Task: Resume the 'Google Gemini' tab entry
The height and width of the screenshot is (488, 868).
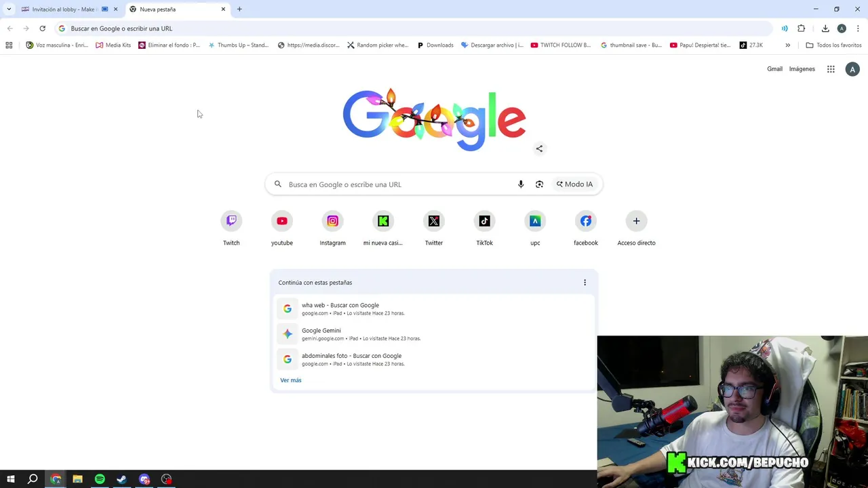Action: (x=434, y=334)
